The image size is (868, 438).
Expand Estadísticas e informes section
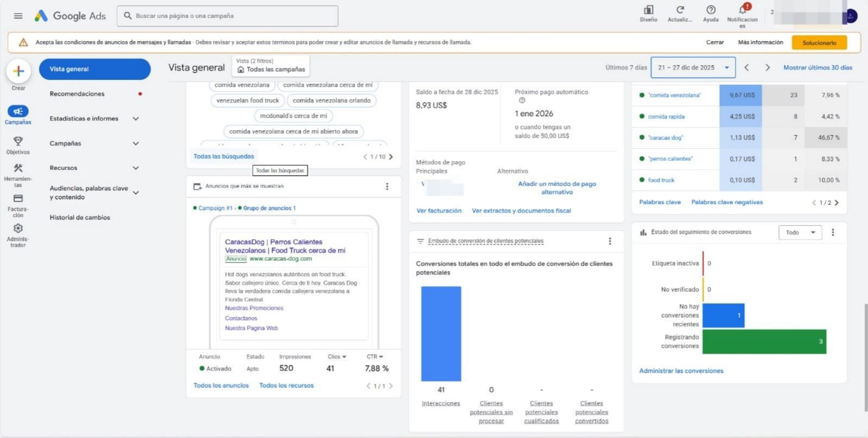click(x=136, y=118)
